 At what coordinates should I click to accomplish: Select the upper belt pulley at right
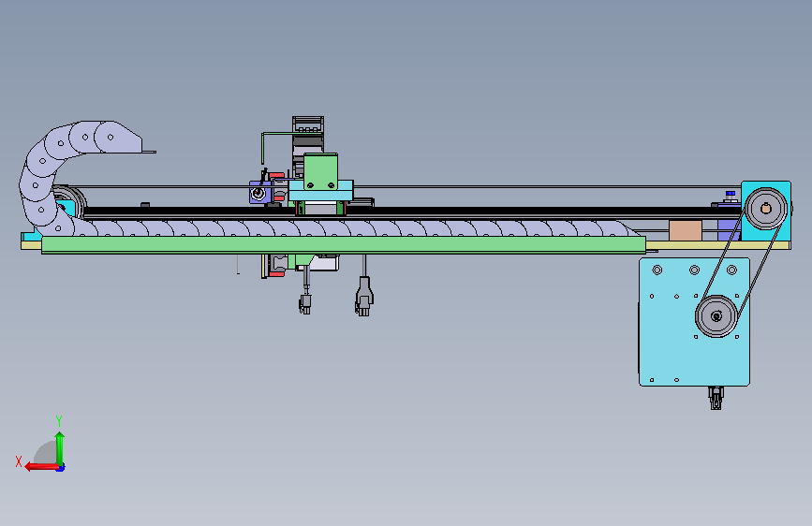click(x=766, y=208)
